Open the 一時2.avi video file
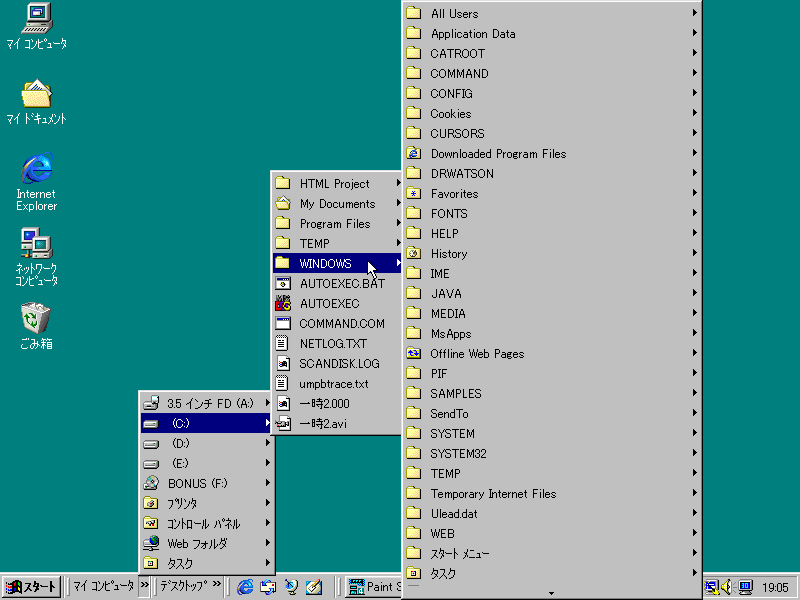The width and height of the screenshot is (800, 600). pyautogui.click(x=337, y=423)
